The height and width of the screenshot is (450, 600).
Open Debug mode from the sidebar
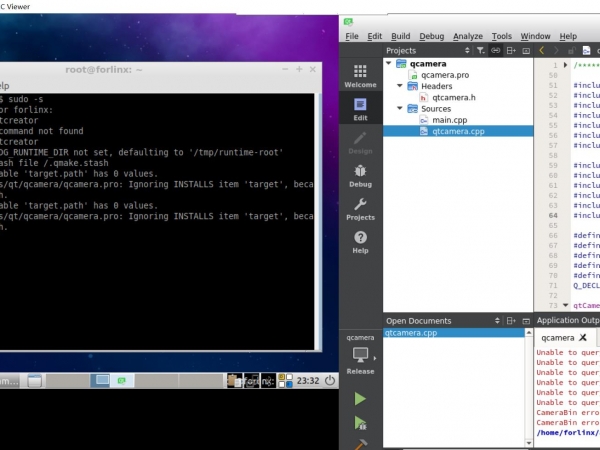point(360,177)
